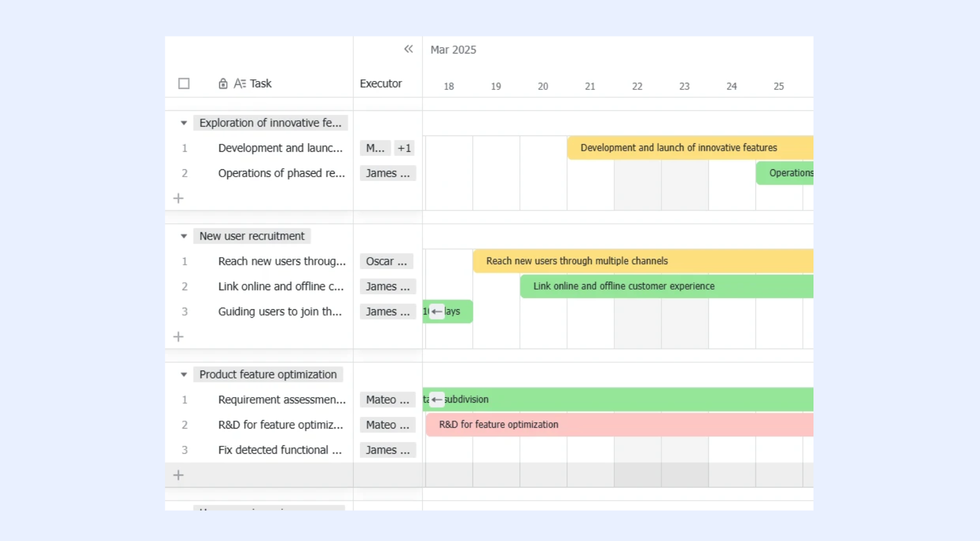Viewport: 980px width, 541px height.
Task: Click the text-type icon next to Task
Action: pos(240,83)
